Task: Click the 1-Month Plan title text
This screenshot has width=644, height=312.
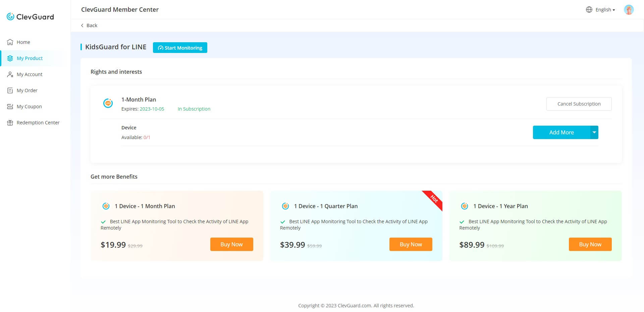Action: [x=139, y=100]
